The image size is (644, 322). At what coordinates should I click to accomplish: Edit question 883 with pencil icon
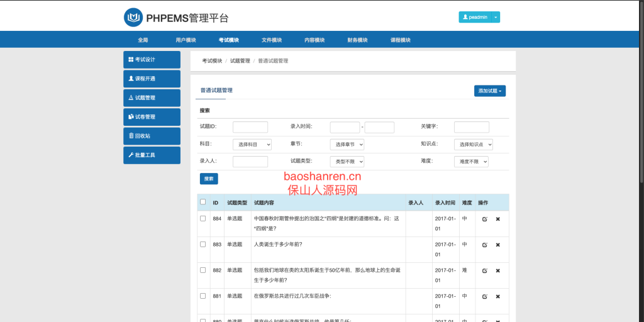coord(485,245)
